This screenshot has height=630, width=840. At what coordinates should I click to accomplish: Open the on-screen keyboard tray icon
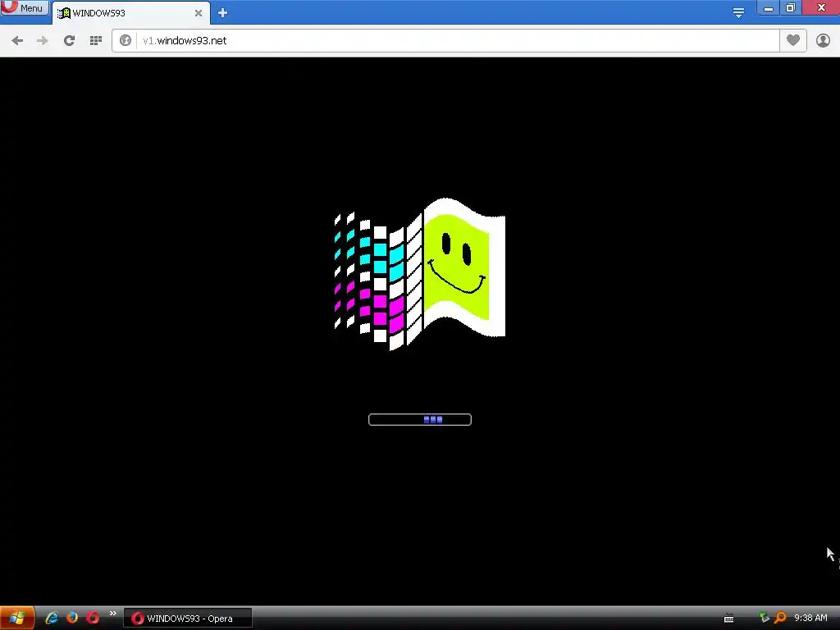(x=728, y=619)
